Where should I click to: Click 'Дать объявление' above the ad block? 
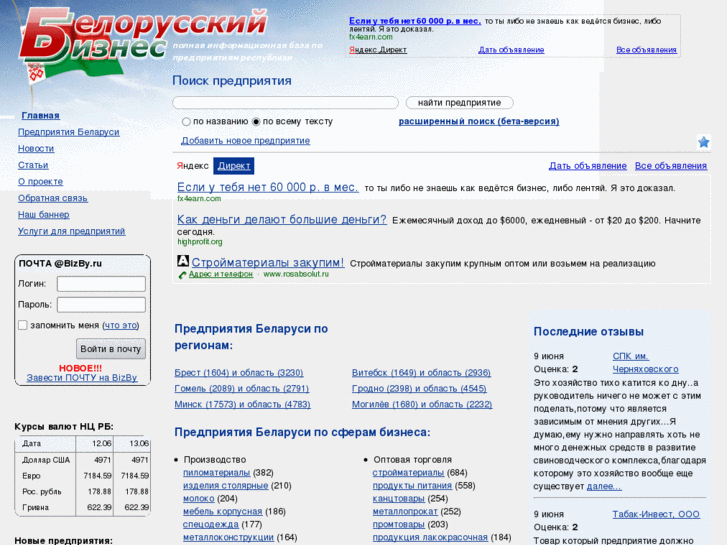click(587, 166)
